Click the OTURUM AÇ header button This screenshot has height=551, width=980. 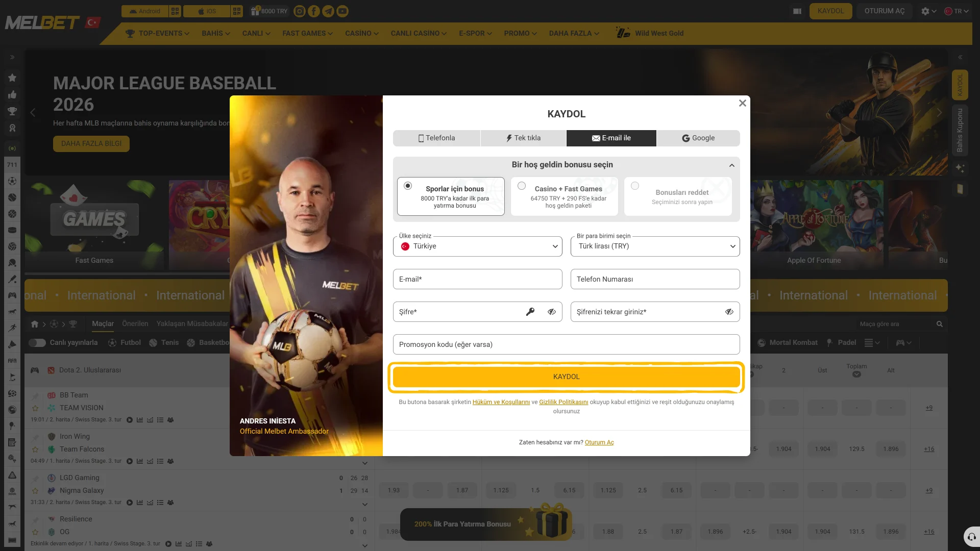[885, 11]
